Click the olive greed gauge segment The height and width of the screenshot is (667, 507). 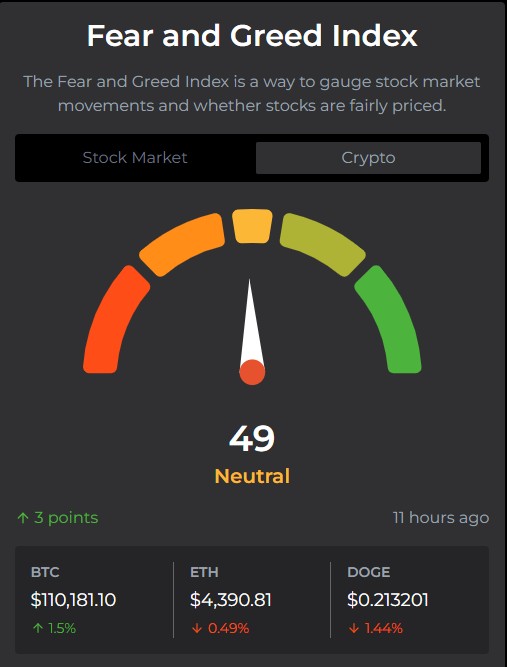tap(322, 244)
